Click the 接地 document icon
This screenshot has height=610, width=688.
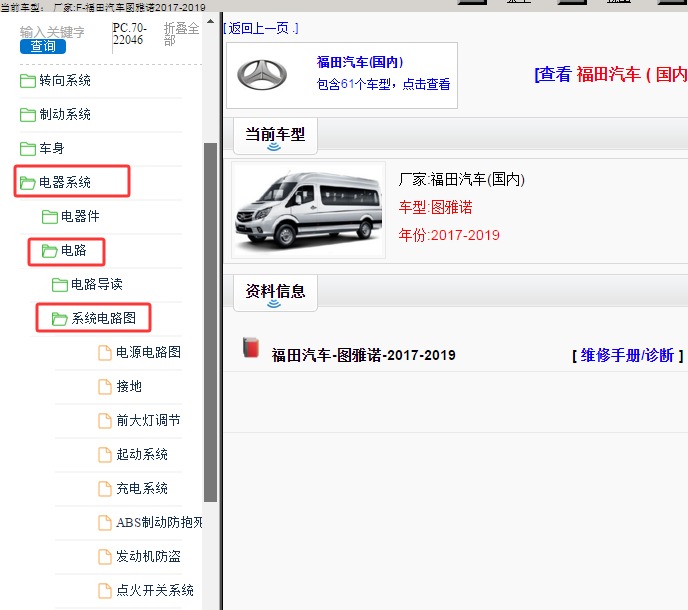click(x=104, y=387)
